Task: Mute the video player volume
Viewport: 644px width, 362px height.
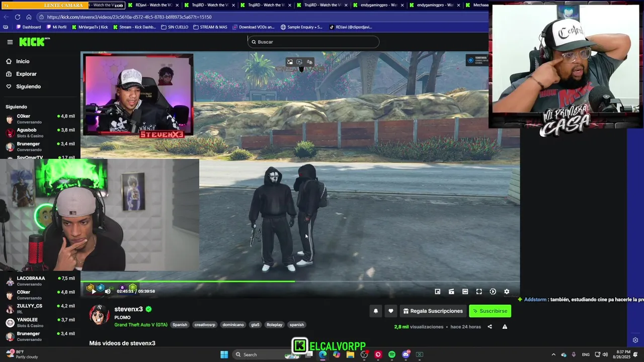Action: click(x=108, y=291)
